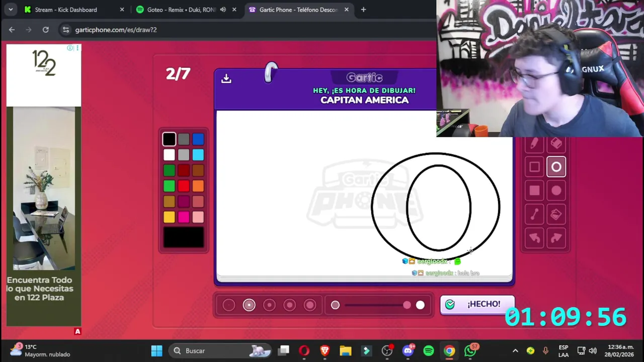
Task: Redo the last undone stroke
Action: tap(556, 238)
